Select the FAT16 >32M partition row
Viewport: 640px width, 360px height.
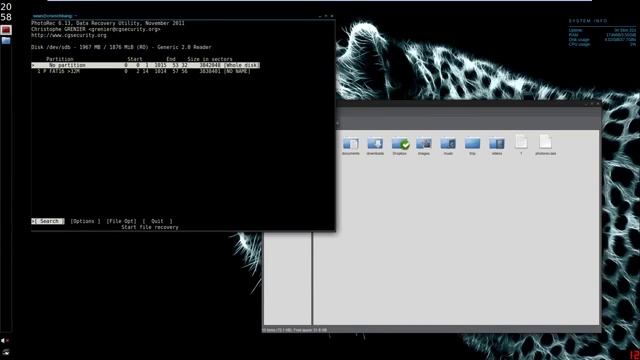(x=143, y=71)
